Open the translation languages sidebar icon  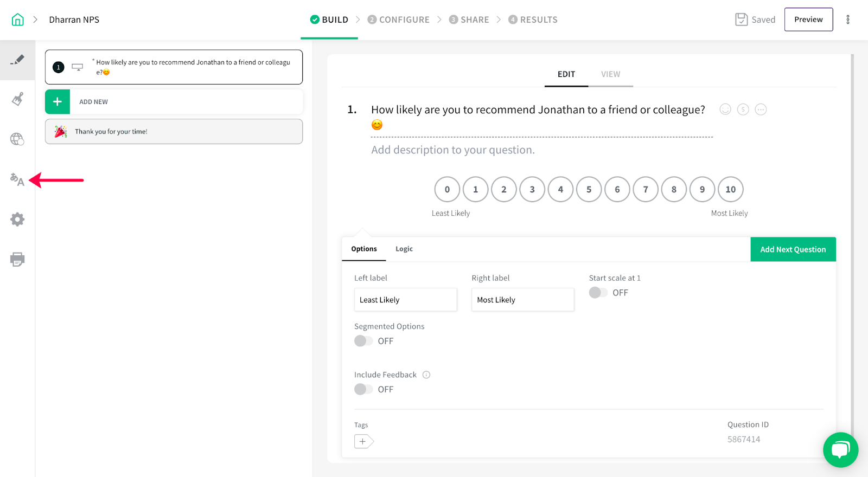[17, 179]
